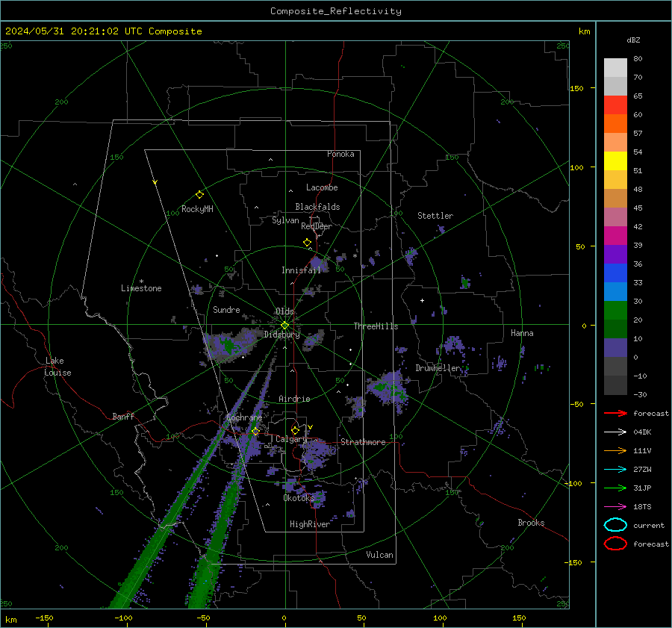
Task: Click the Drumheller map label
Action: coord(438,368)
